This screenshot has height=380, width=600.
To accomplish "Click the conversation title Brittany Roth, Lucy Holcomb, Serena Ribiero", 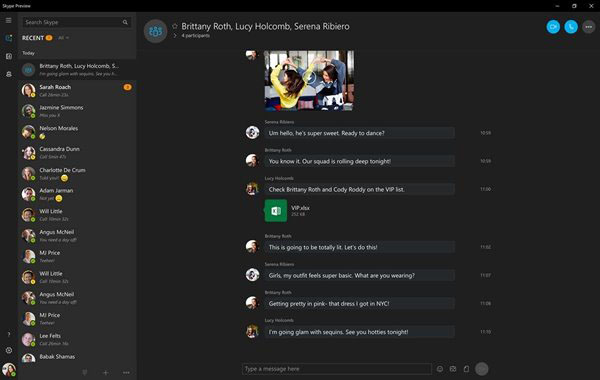I will coord(265,26).
